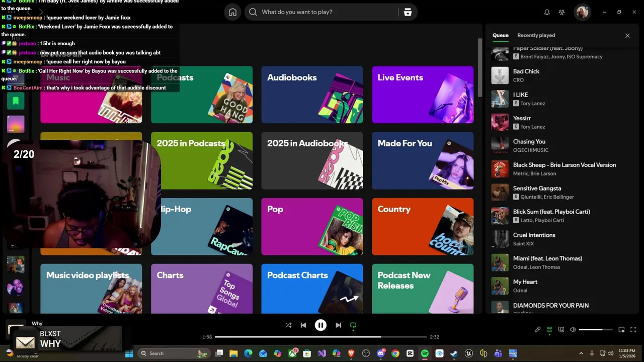Skip to next track
This screenshot has height=362, width=644.
point(338,325)
